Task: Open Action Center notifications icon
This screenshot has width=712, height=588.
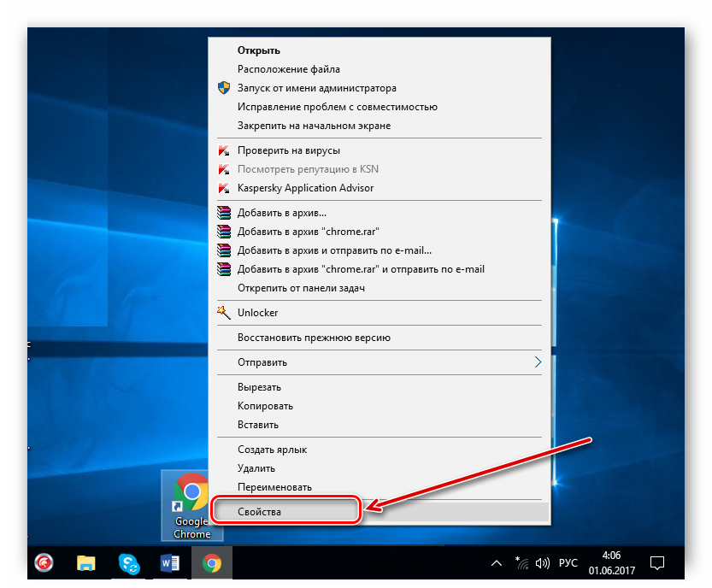Action: pyautogui.click(x=657, y=563)
